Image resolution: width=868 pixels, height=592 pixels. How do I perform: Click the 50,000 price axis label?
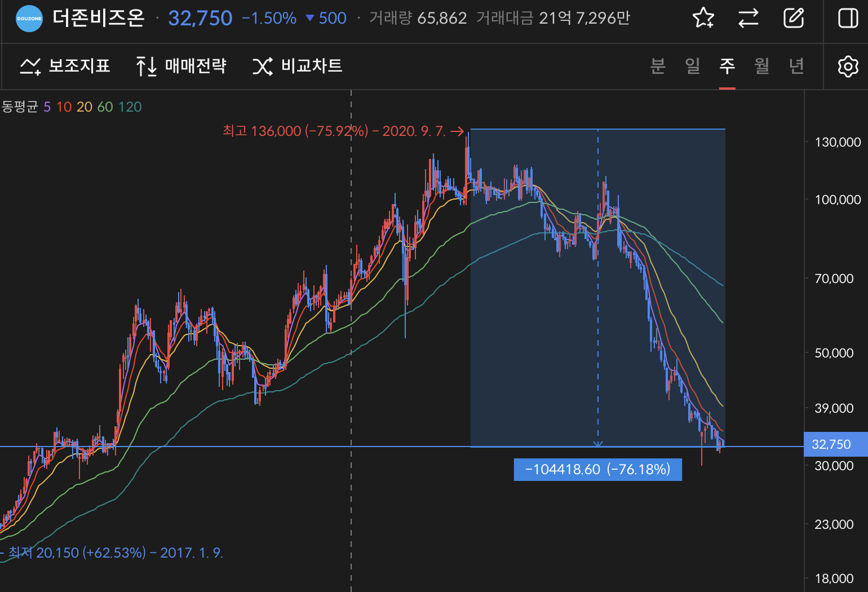(x=834, y=353)
